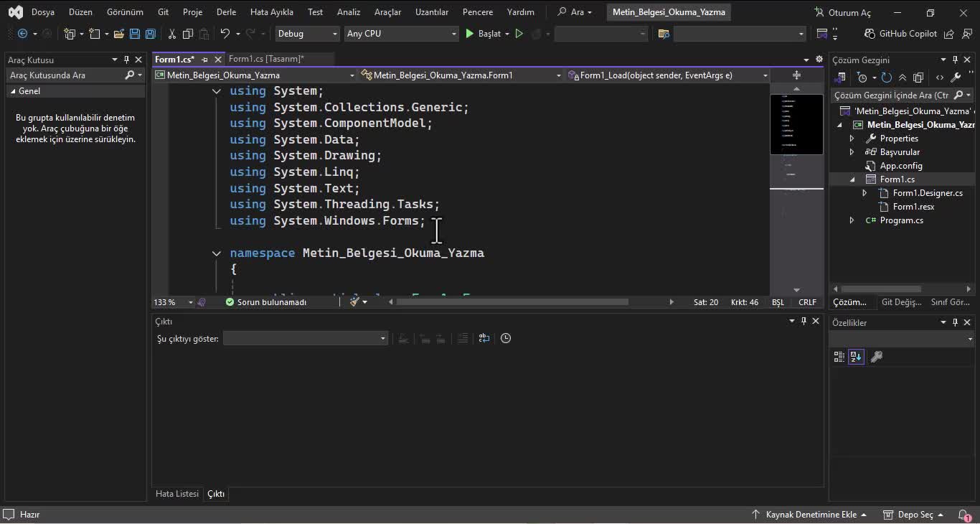Start debugging with the Başlat button
This screenshot has width=980, height=524.
tap(484, 34)
